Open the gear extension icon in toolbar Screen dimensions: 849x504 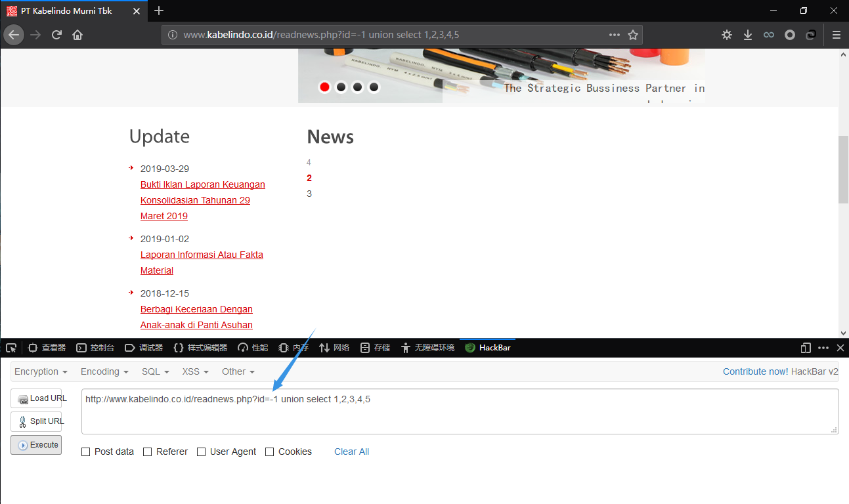click(727, 35)
